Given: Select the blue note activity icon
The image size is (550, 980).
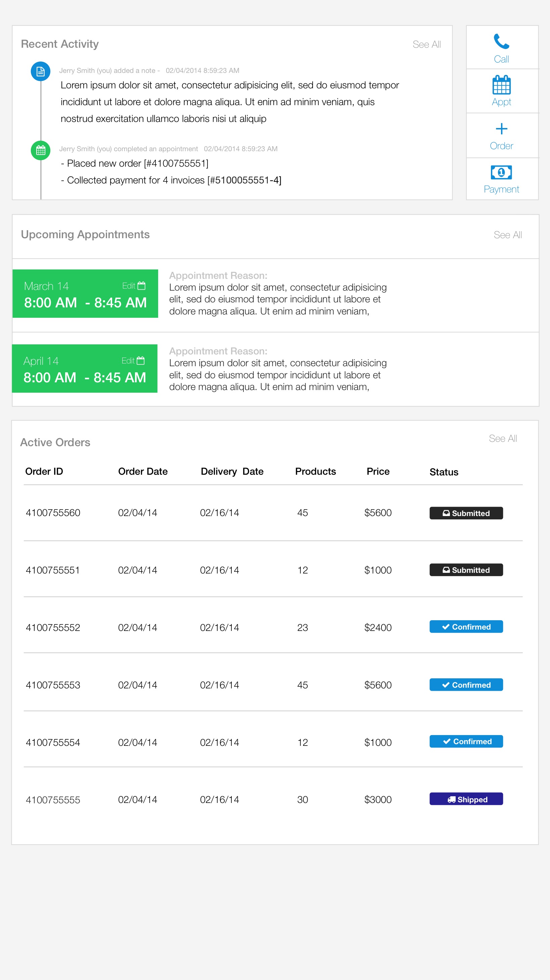Looking at the screenshot, I should (41, 72).
